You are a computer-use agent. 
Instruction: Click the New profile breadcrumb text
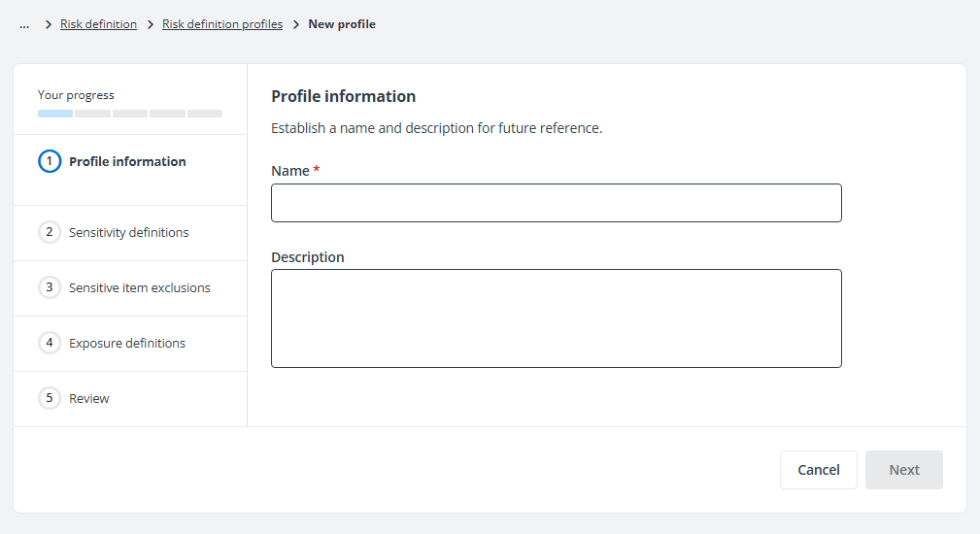[x=342, y=24]
